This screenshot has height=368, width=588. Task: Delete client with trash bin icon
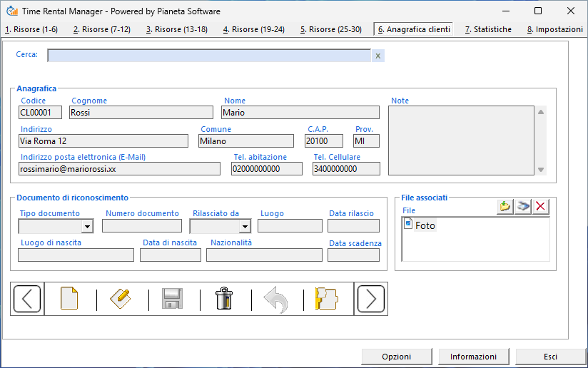coord(225,299)
